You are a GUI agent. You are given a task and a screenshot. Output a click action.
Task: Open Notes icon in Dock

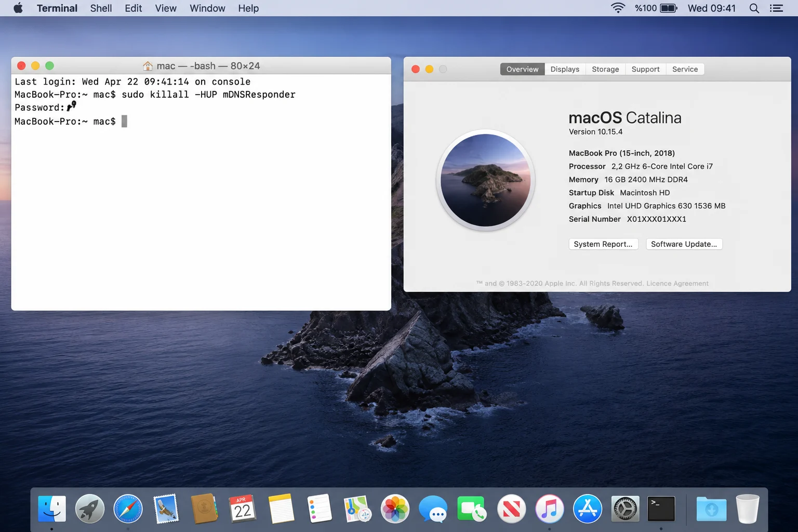coord(281,509)
